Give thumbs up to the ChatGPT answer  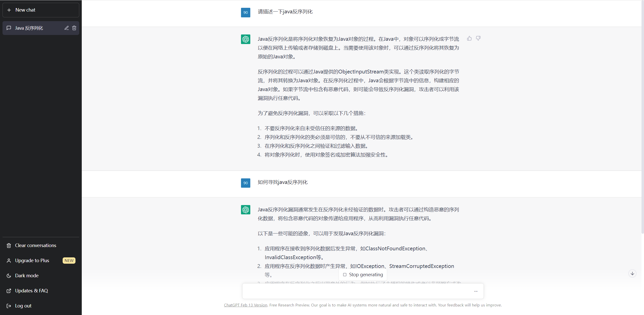[x=469, y=38]
